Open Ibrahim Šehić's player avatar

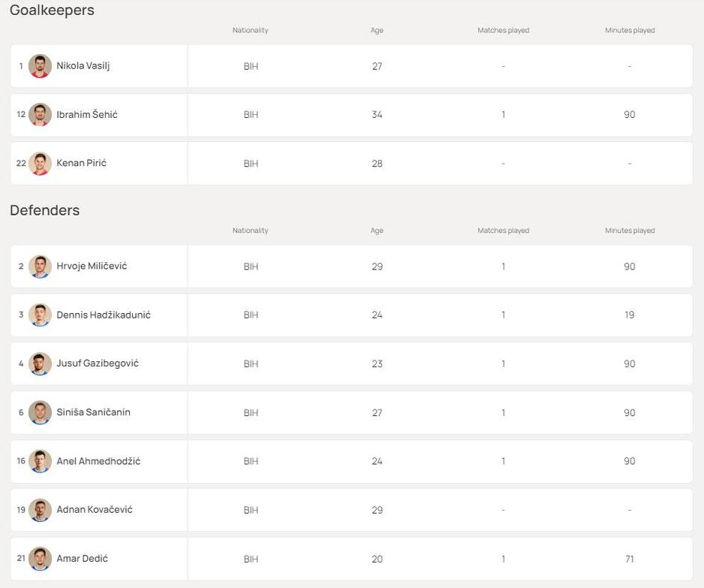[x=40, y=115]
